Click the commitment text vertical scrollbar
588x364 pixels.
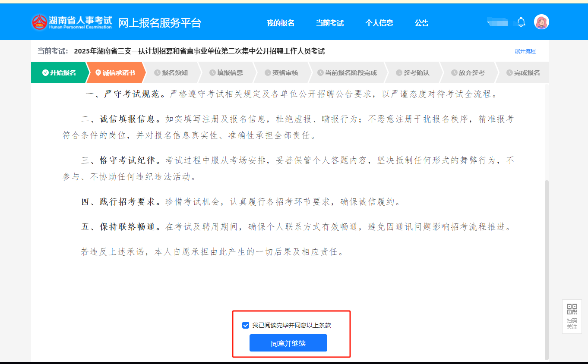(x=547, y=270)
